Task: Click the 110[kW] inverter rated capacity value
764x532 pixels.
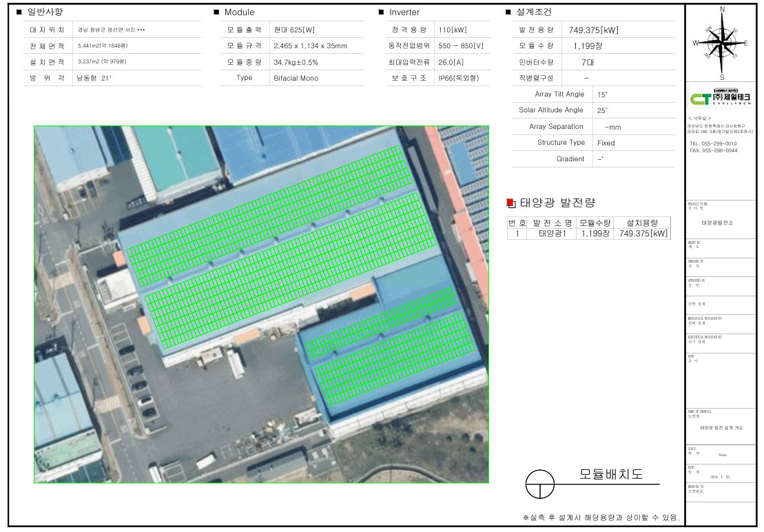Action: tap(452, 30)
